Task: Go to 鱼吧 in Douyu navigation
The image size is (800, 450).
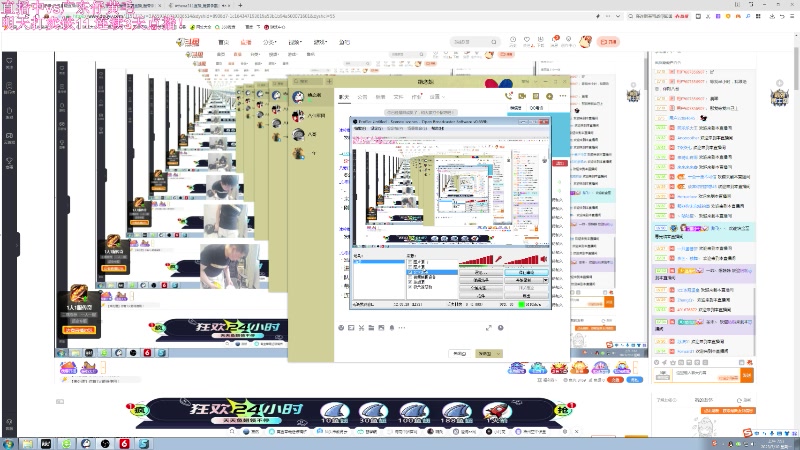Action: pos(344,42)
